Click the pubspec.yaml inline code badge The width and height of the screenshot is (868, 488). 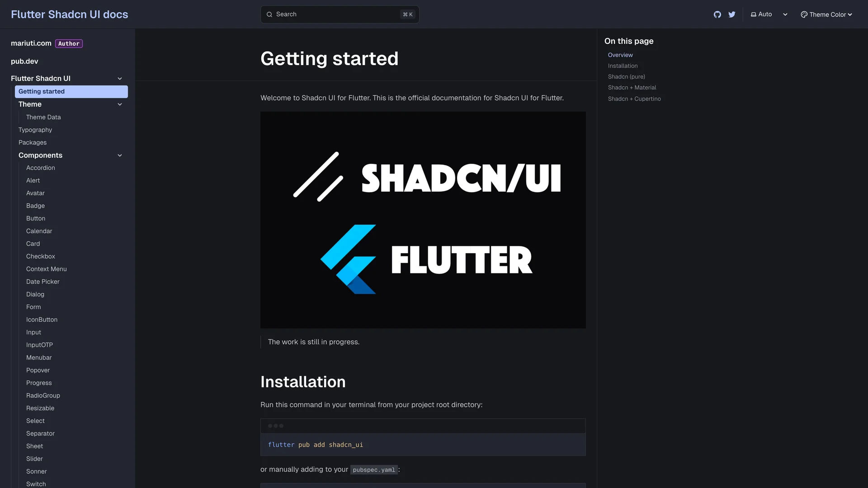(374, 470)
